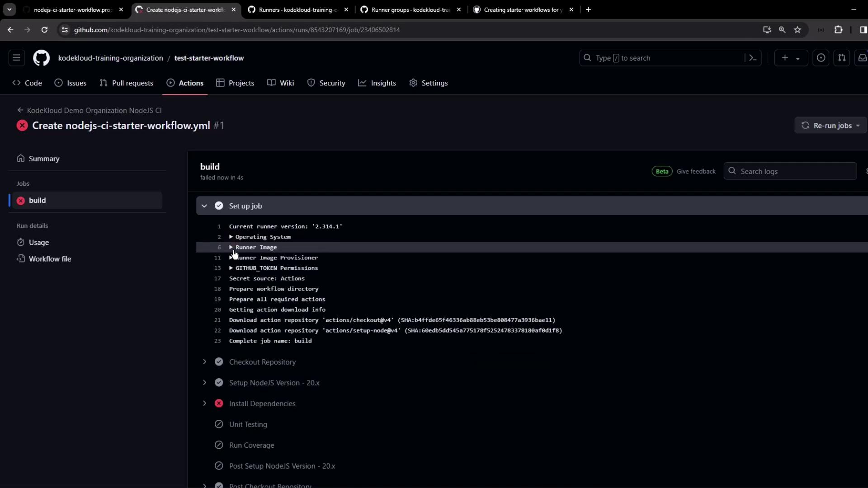Viewport: 868px width, 488px height.
Task: Click Give feedback link
Action: (696, 171)
